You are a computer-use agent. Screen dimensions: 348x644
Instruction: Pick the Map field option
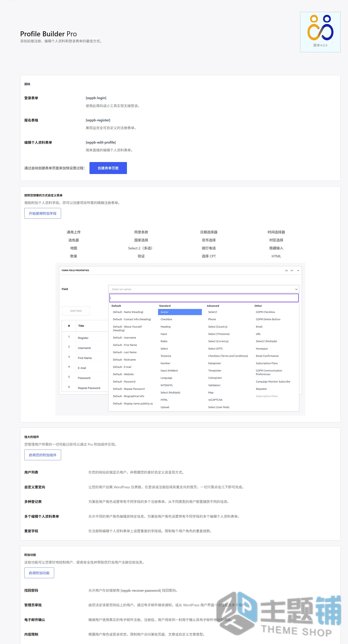pyautogui.click(x=211, y=392)
